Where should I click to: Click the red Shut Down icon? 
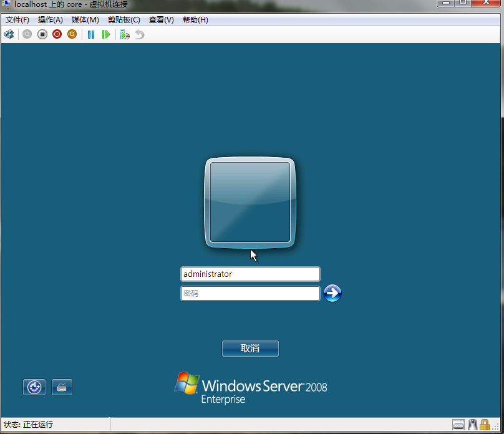click(x=57, y=34)
